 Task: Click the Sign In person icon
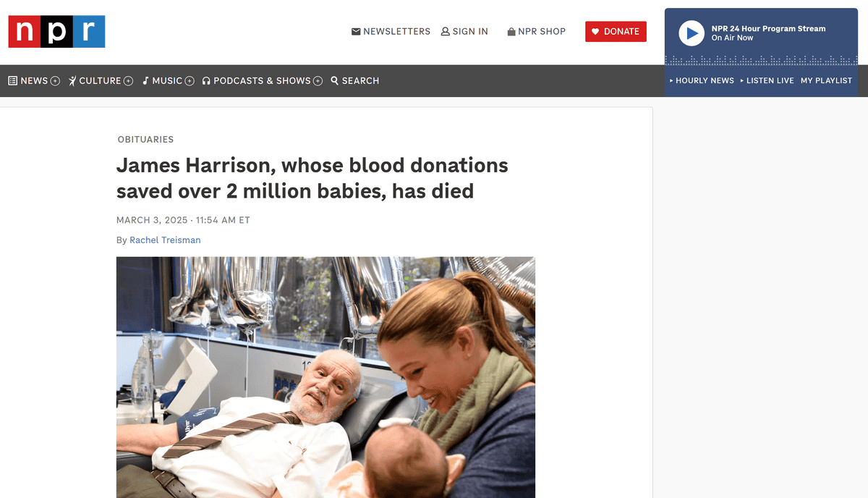point(446,32)
